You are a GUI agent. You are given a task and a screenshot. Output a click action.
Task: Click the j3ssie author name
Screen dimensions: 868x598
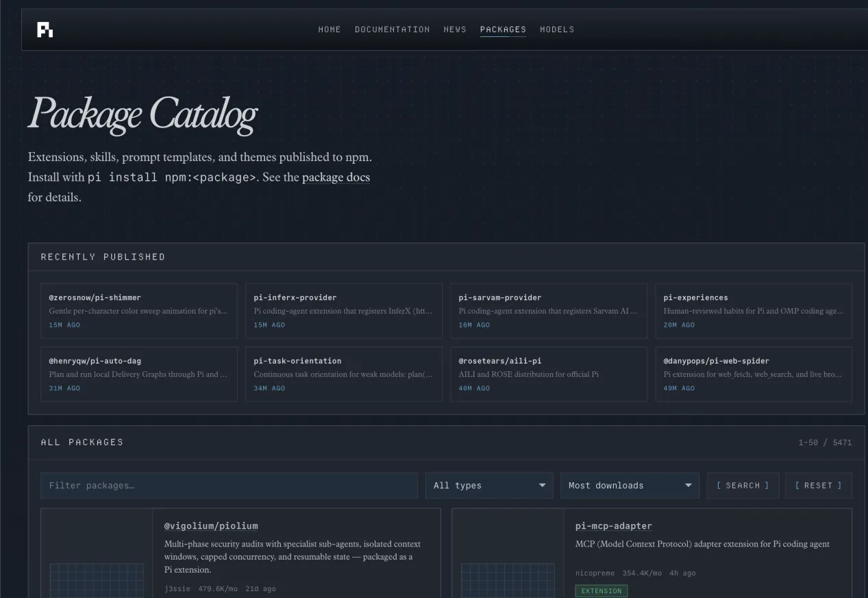coord(178,588)
